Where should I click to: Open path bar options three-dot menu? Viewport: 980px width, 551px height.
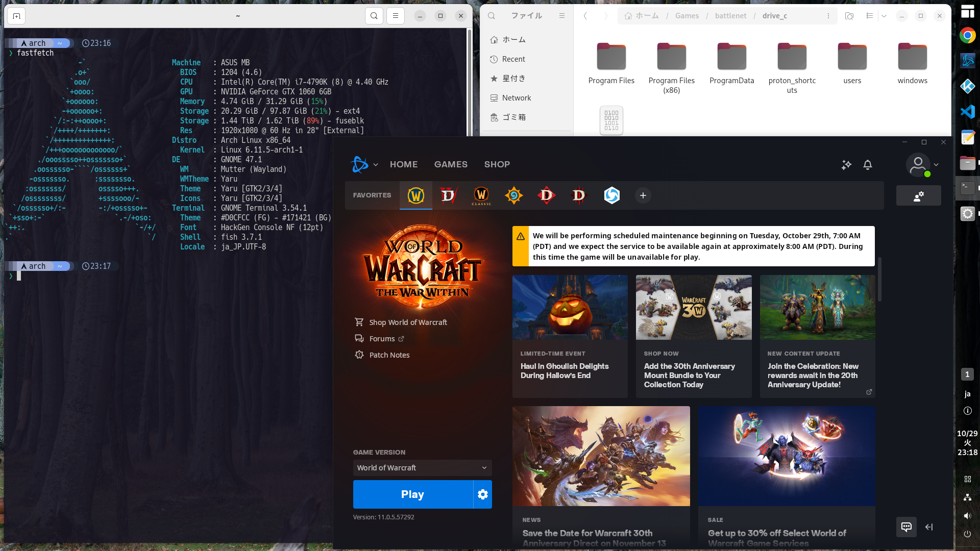tap(828, 16)
